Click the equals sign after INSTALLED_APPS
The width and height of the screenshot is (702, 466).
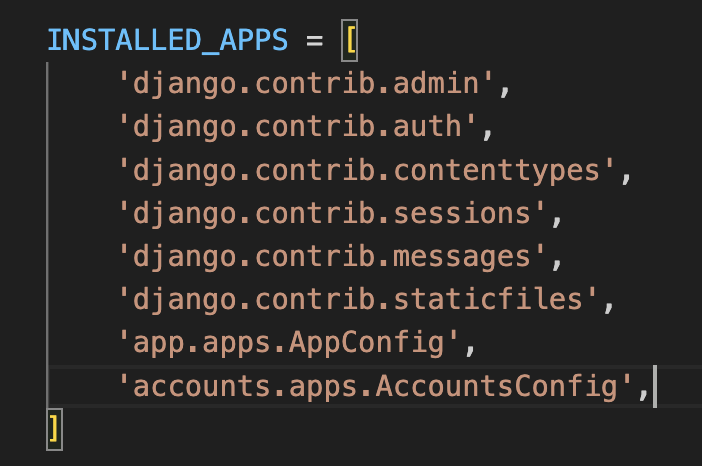point(314,41)
